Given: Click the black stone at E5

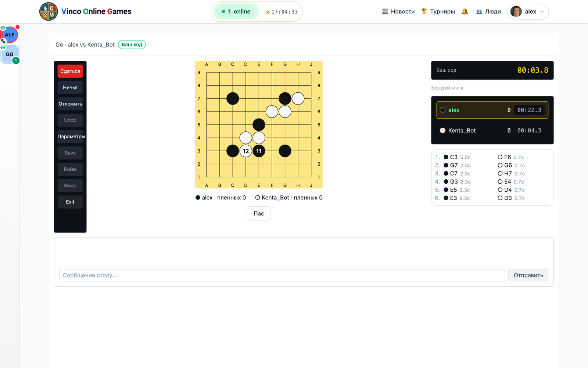Looking at the screenshot, I should click(259, 125).
